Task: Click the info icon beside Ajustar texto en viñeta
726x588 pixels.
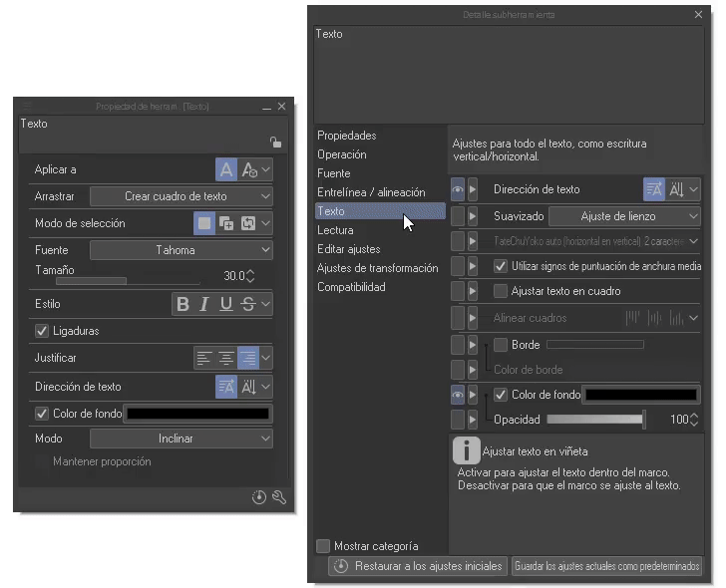Action: pyautogui.click(x=467, y=450)
